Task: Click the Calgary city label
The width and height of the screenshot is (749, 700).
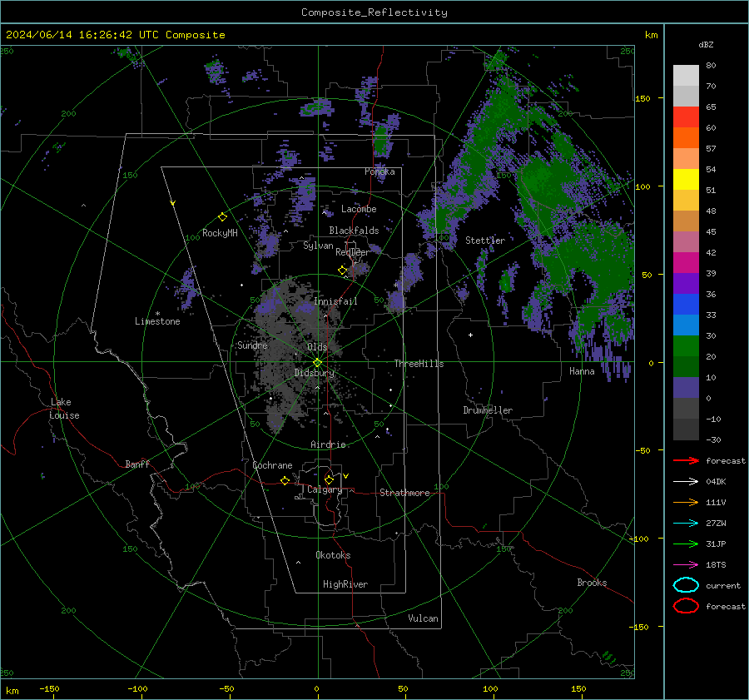Action: [325, 489]
